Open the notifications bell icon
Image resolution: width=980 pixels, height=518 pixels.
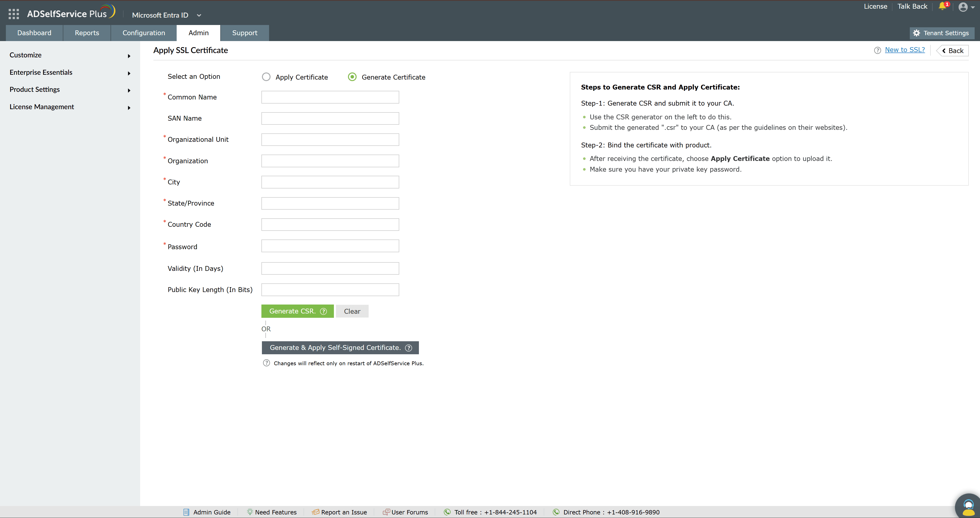(x=942, y=6)
